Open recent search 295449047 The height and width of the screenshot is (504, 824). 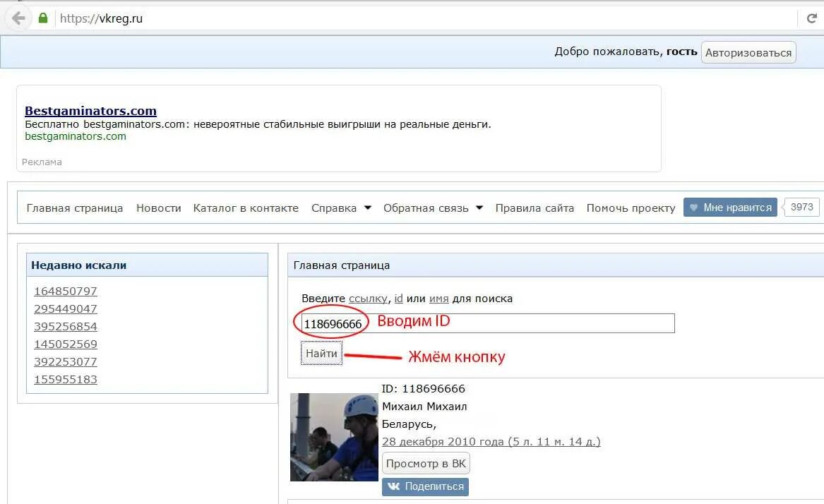click(66, 309)
